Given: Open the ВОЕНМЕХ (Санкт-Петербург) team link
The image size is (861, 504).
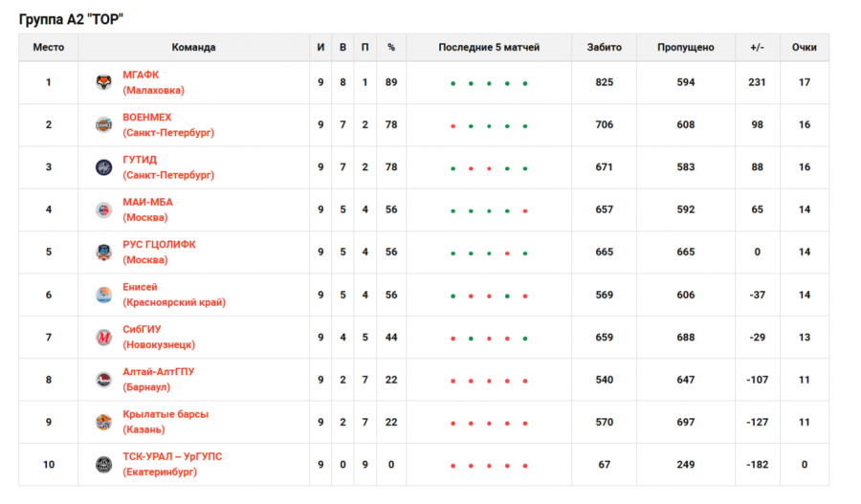Looking at the screenshot, I should click(x=167, y=124).
